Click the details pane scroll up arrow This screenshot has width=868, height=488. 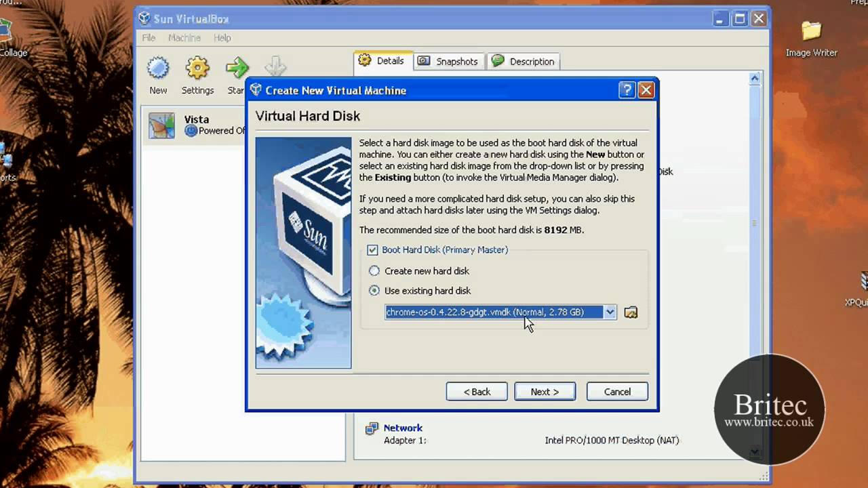[755, 79]
